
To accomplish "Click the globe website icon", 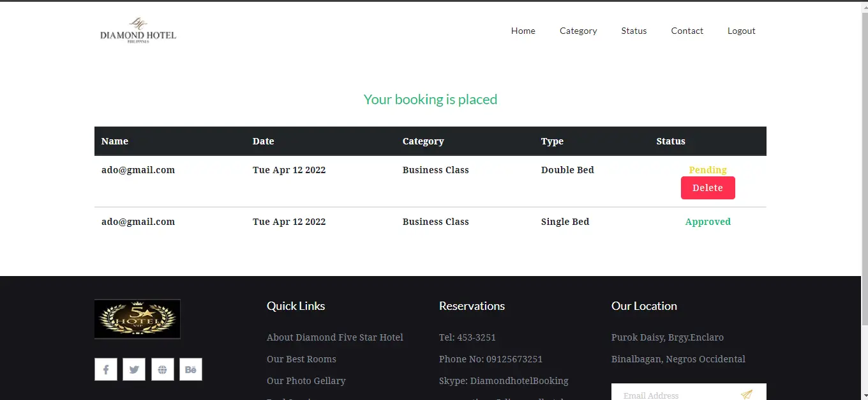I will (x=163, y=369).
